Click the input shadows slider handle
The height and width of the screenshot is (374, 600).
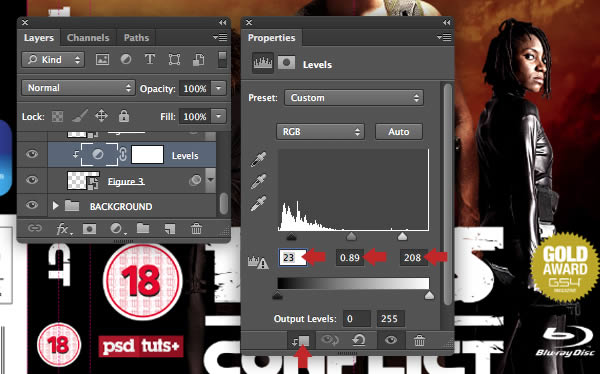point(291,237)
